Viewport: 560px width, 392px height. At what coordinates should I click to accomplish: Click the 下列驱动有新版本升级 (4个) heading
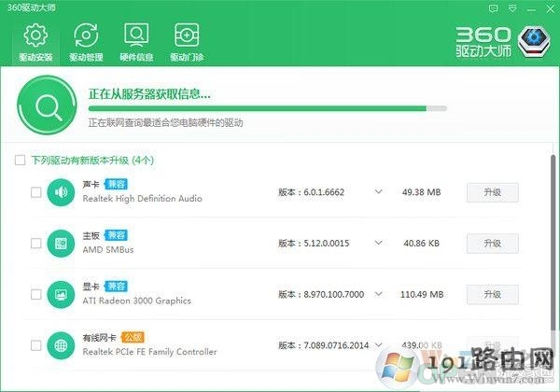[x=92, y=160]
